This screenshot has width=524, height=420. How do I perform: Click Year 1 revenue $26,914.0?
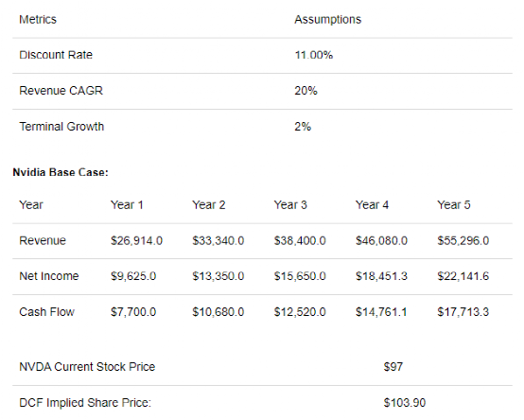137,240
